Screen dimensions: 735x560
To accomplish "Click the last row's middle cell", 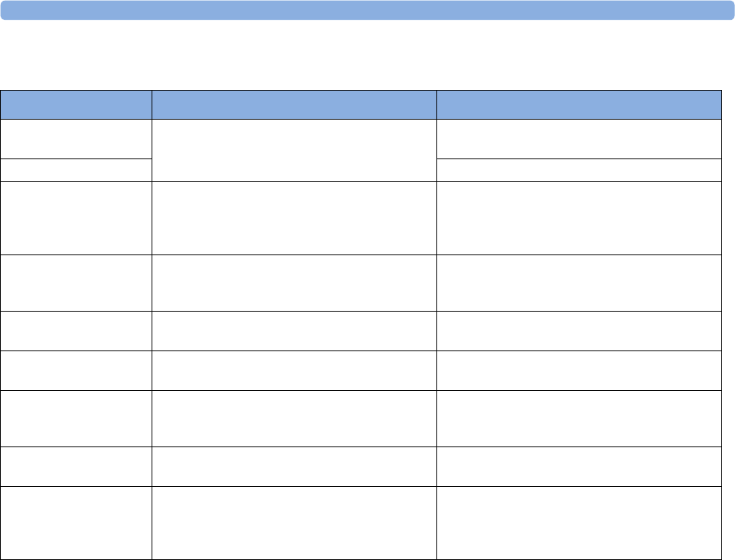I will 294,522.
